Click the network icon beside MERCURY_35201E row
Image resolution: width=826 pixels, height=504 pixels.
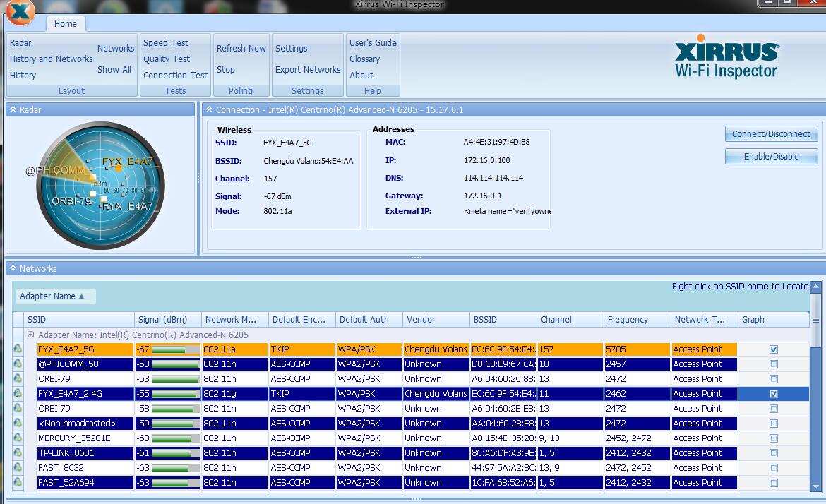tap(18, 438)
